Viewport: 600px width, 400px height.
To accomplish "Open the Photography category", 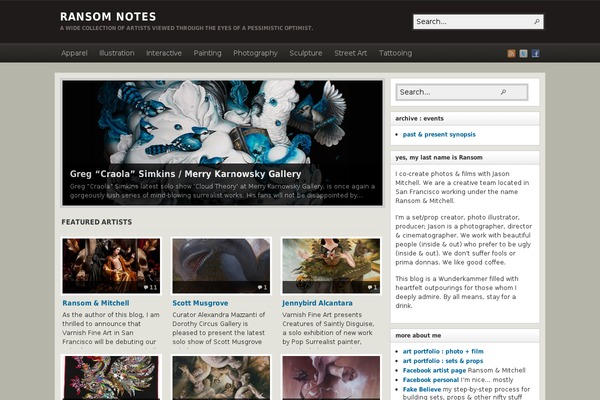I will (x=255, y=53).
